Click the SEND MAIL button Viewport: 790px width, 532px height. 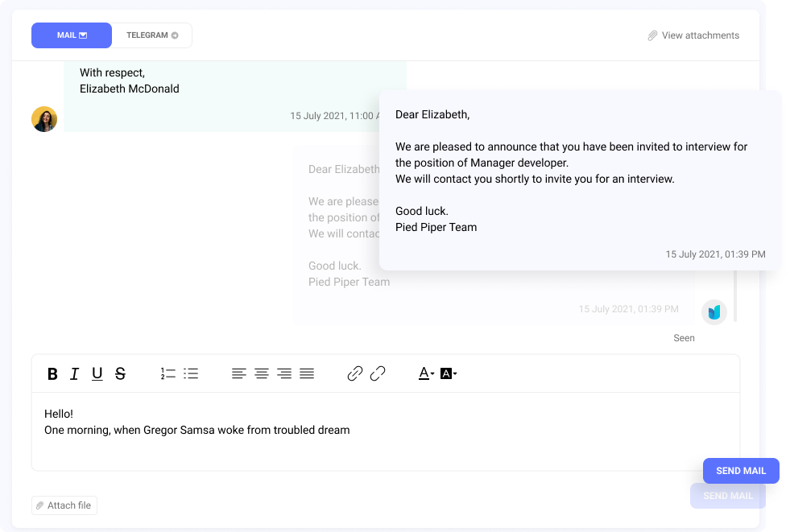(x=741, y=470)
